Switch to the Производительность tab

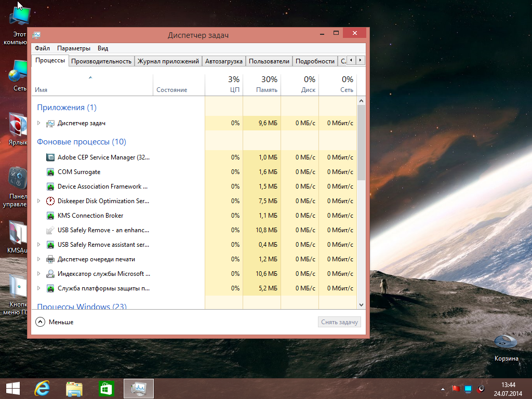tap(101, 61)
